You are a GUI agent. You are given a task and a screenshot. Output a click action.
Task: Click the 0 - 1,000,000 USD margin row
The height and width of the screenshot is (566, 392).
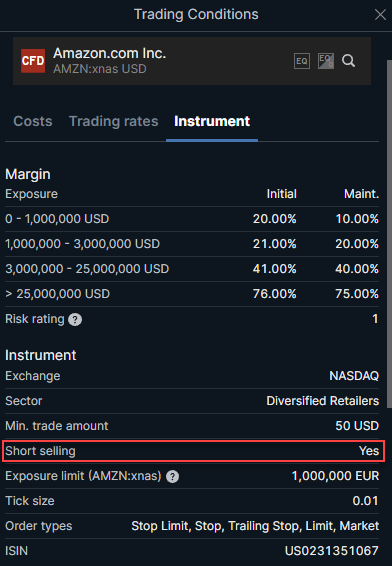[x=192, y=219]
